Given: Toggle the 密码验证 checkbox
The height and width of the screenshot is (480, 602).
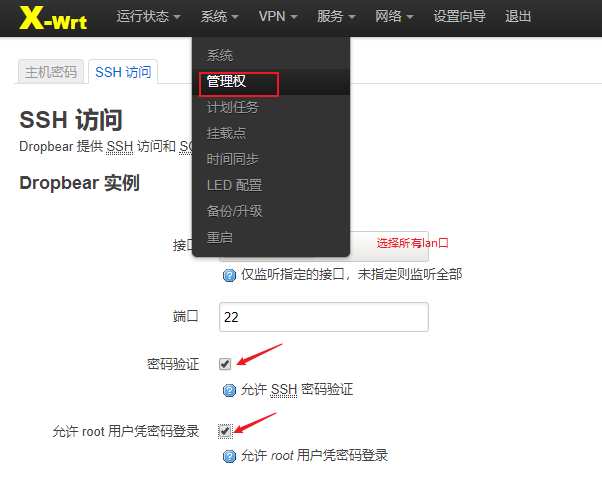Looking at the screenshot, I should [x=225, y=364].
